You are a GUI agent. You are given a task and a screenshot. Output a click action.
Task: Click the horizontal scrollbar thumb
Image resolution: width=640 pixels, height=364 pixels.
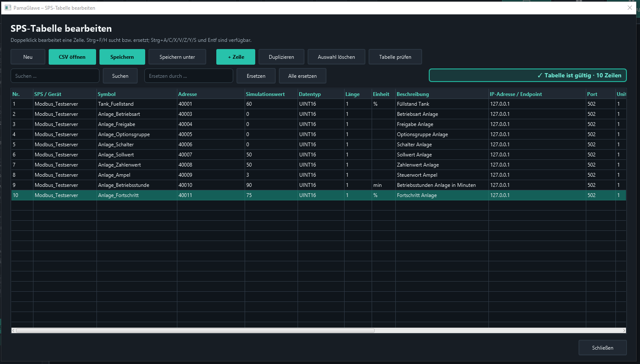pos(195,331)
